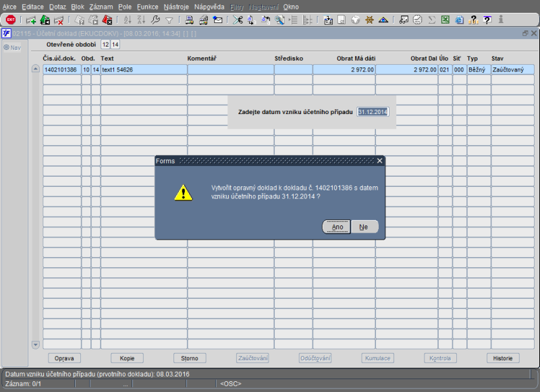Click the scroll up arrow beside records
Screen dimensions: 540x392
coord(36,69)
